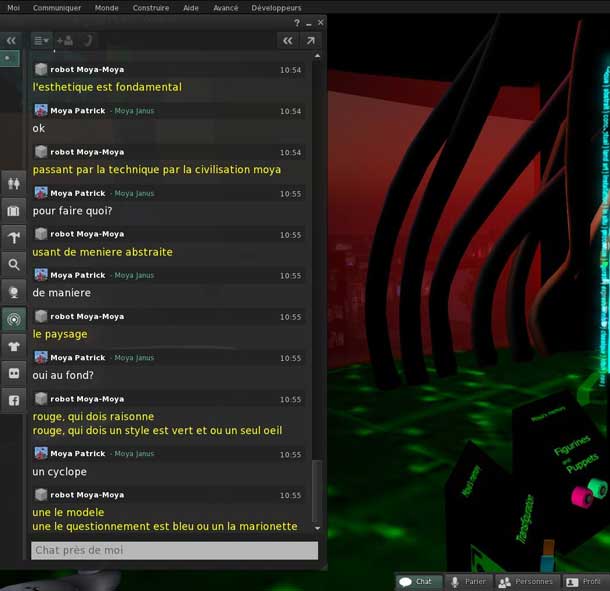This screenshot has width=610, height=591.
Task: Click the Facebook icon in sidebar
Action: [14, 400]
